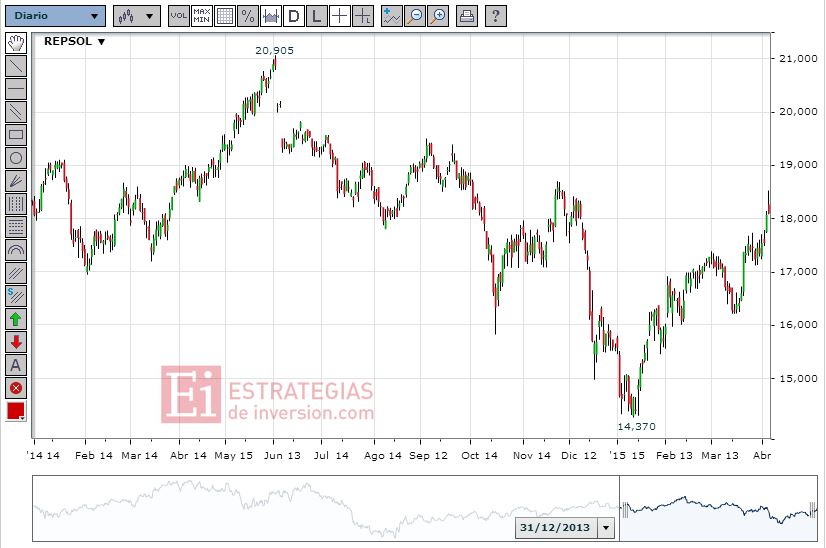Select the rectangle drawing tool
The image size is (826, 548).
tap(16, 134)
